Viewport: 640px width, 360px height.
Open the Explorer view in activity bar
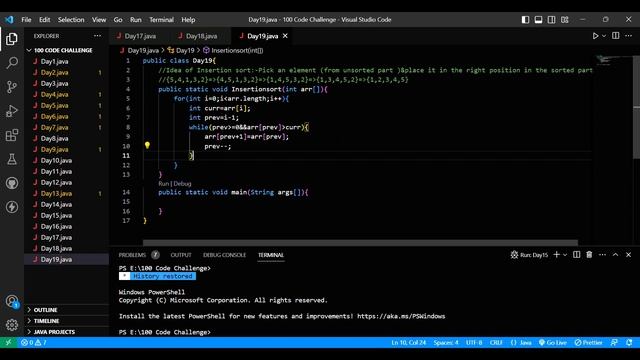pyautogui.click(x=12, y=39)
